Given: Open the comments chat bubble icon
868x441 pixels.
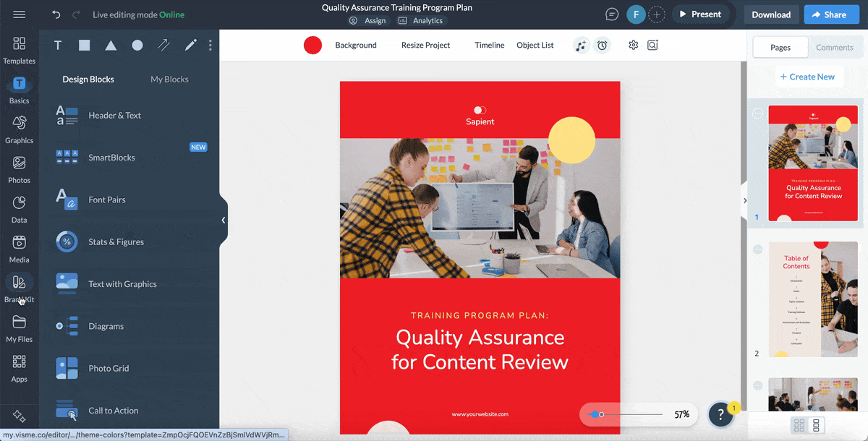Looking at the screenshot, I should (x=613, y=14).
